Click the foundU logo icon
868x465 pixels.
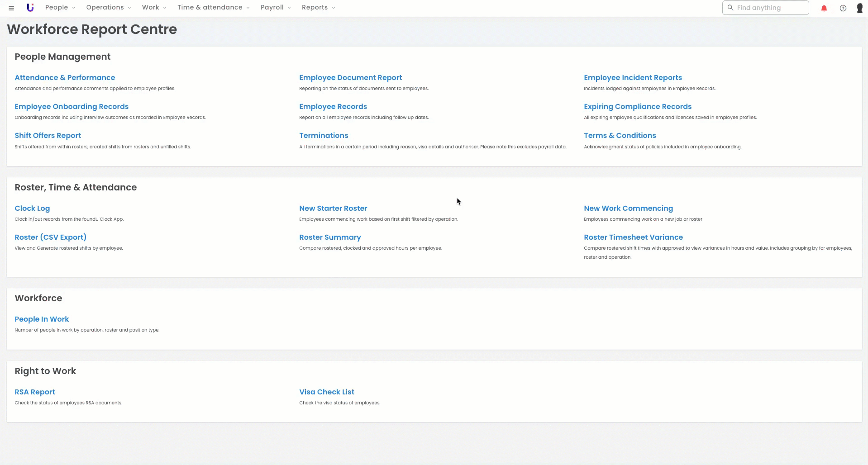30,8
